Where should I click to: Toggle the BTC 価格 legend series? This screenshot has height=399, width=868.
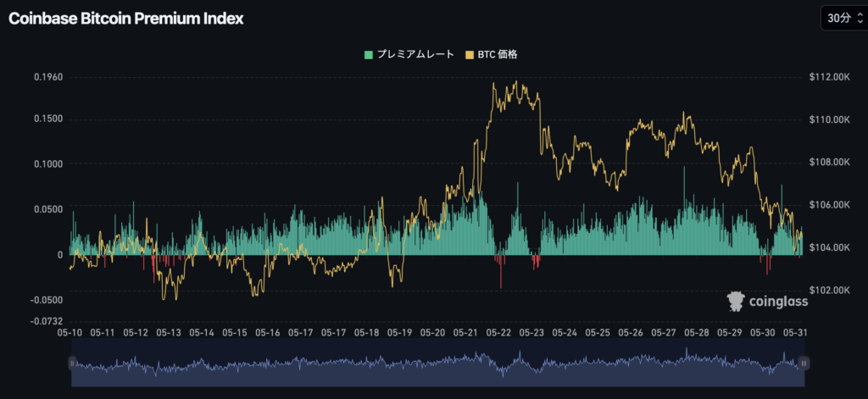(x=492, y=54)
